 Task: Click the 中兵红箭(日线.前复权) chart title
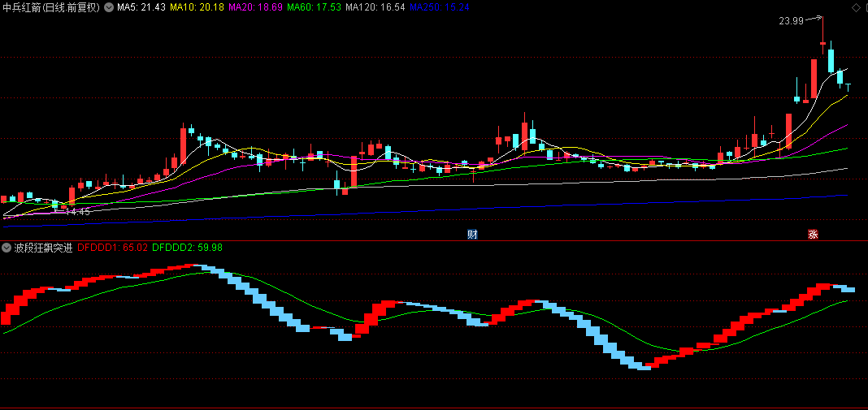[51, 7]
